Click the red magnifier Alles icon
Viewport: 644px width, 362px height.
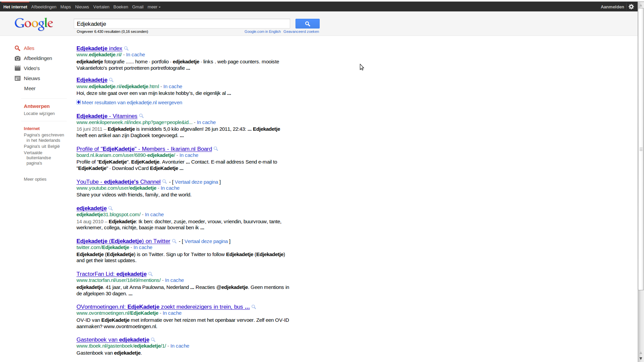17,48
